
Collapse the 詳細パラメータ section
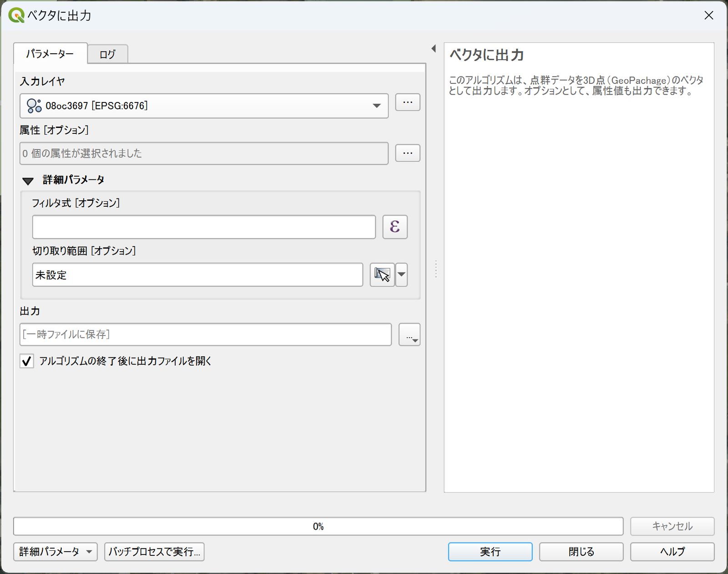28,181
